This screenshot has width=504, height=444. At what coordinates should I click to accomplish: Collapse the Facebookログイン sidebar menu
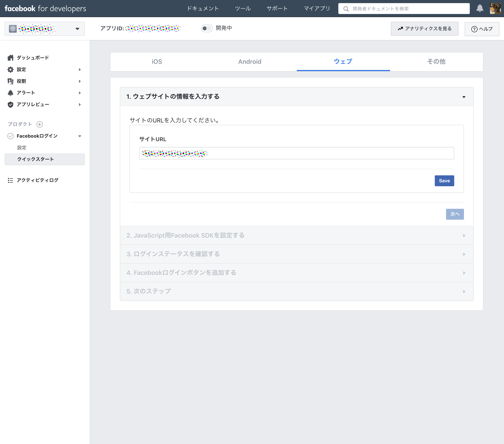pyautogui.click(x=80, y=136)
